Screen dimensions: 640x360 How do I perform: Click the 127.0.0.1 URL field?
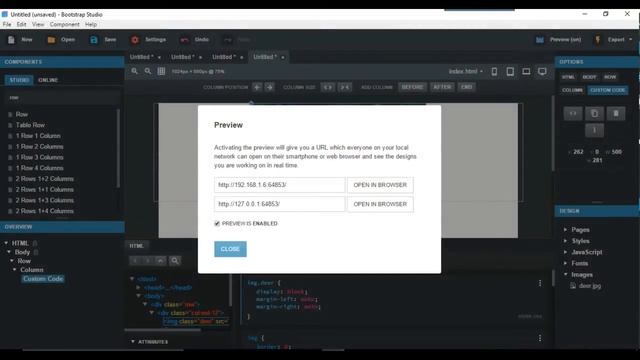point(280,204)
